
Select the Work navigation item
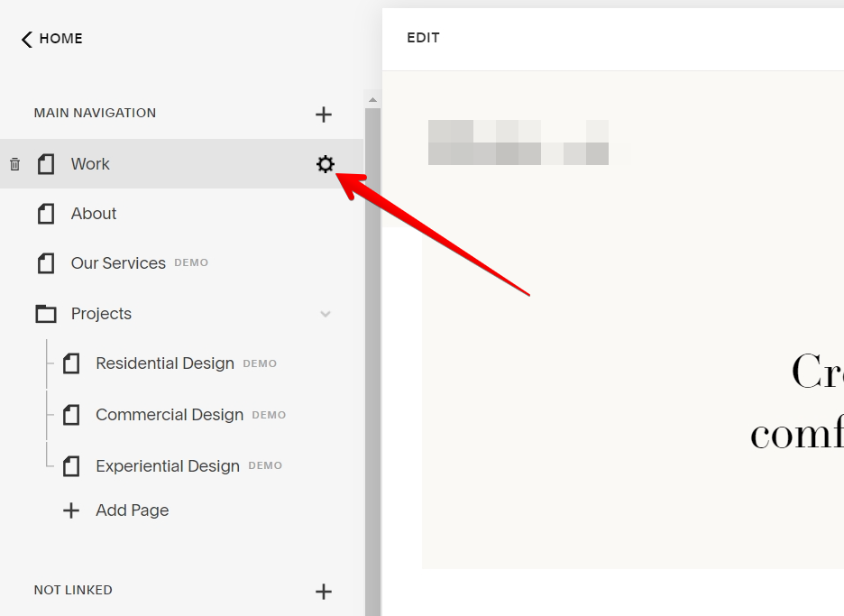pos(90,164)
